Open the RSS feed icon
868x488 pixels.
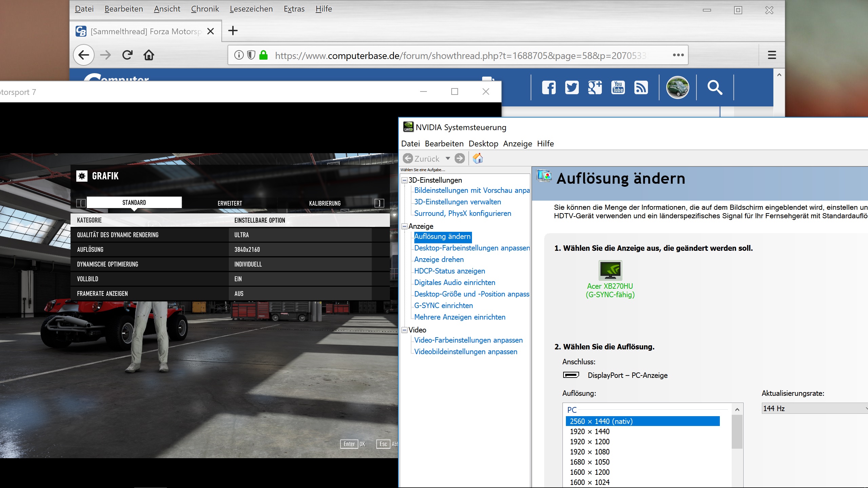(641, 88)
